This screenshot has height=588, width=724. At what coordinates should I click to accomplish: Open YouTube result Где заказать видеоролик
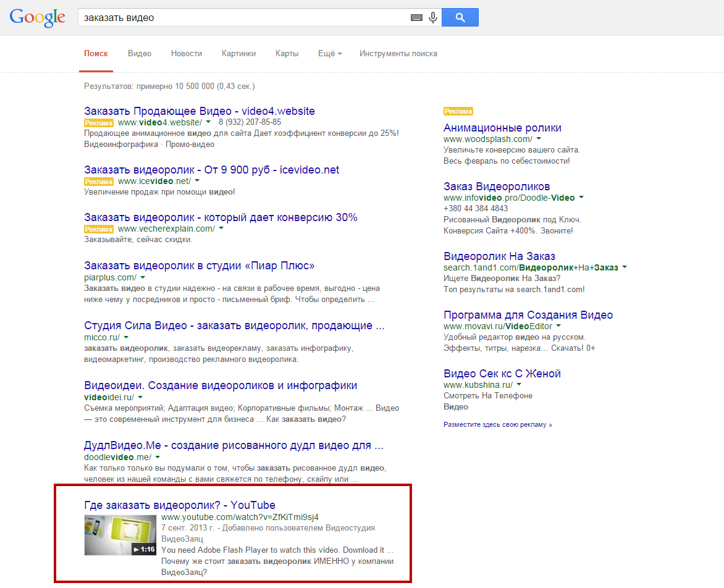pyautogui.click(x=180, y=505)
